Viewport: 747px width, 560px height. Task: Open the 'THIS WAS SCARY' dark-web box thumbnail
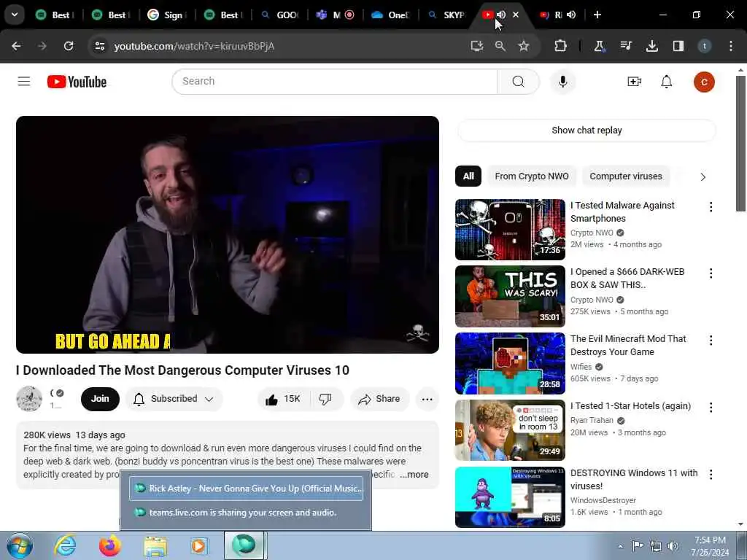point(510,296)
